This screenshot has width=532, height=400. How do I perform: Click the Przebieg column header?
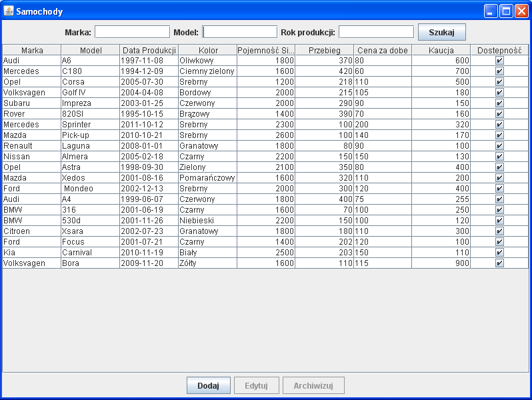point(325,50)
